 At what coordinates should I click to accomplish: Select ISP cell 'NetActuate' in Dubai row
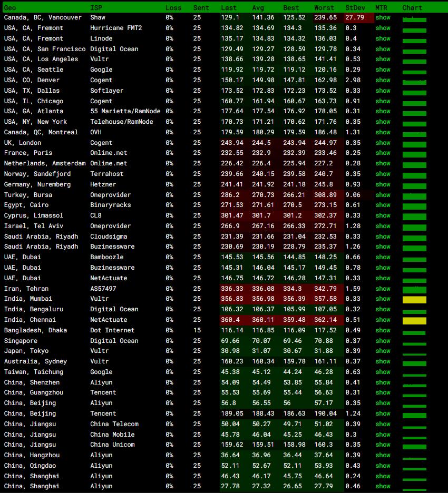(109, 278)
